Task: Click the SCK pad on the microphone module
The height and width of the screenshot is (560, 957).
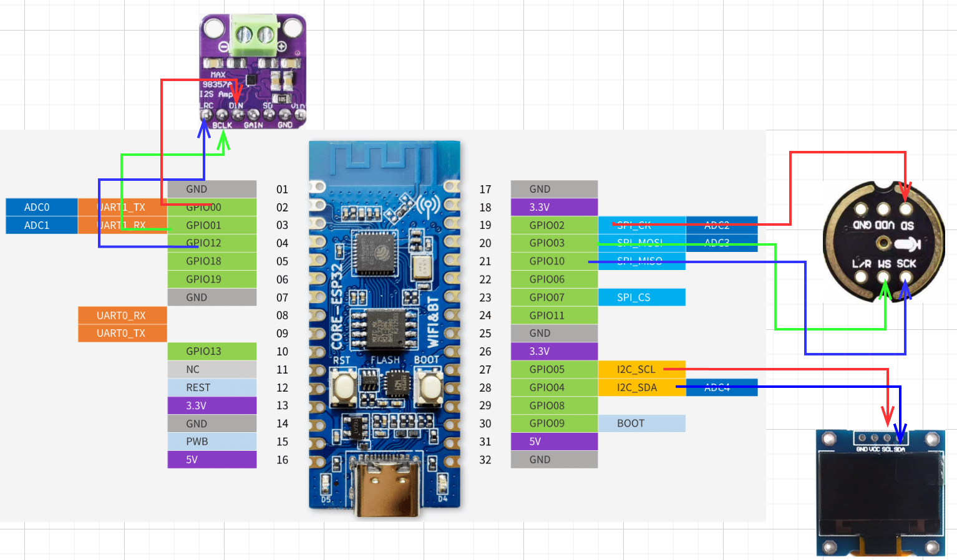Action: (906, 276)
